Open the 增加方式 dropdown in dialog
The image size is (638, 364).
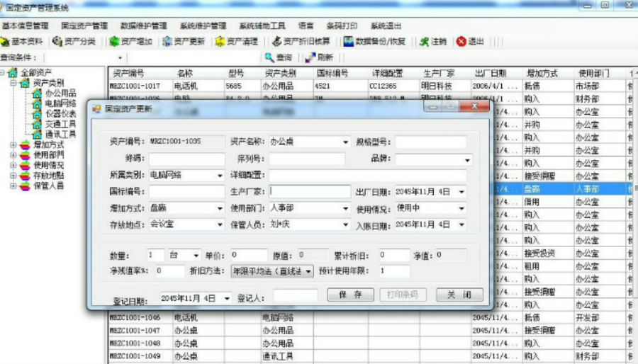point(220,208)
